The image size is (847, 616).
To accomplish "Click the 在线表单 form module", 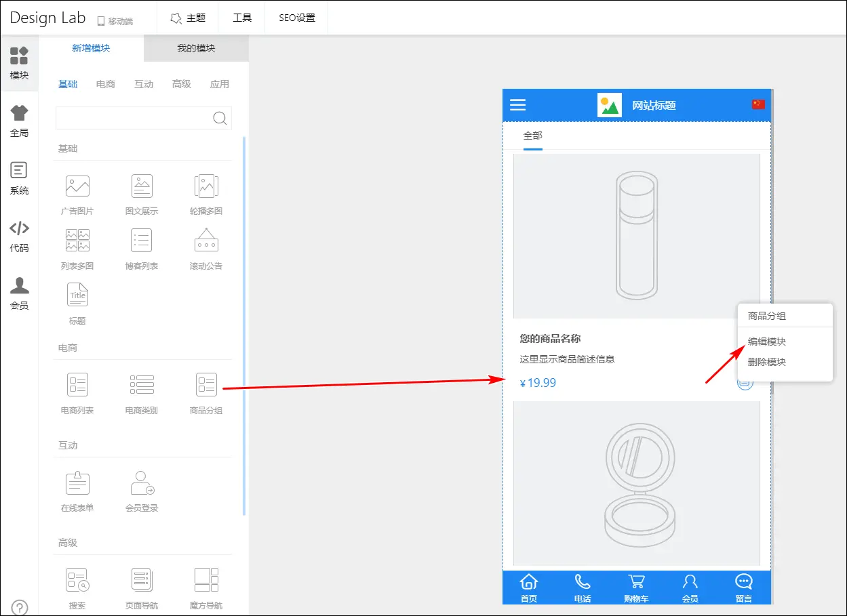I will pos(77,483).
